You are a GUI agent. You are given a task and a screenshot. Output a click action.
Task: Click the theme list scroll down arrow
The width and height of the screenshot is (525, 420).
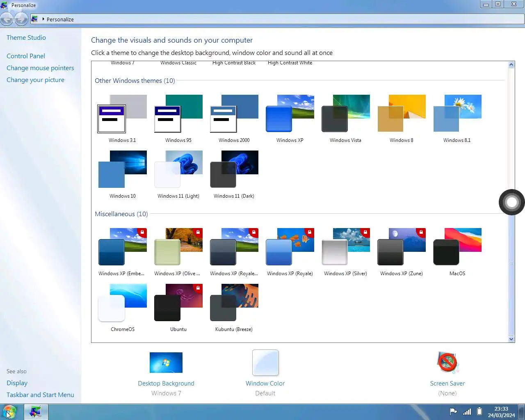[x=511, y=339]
